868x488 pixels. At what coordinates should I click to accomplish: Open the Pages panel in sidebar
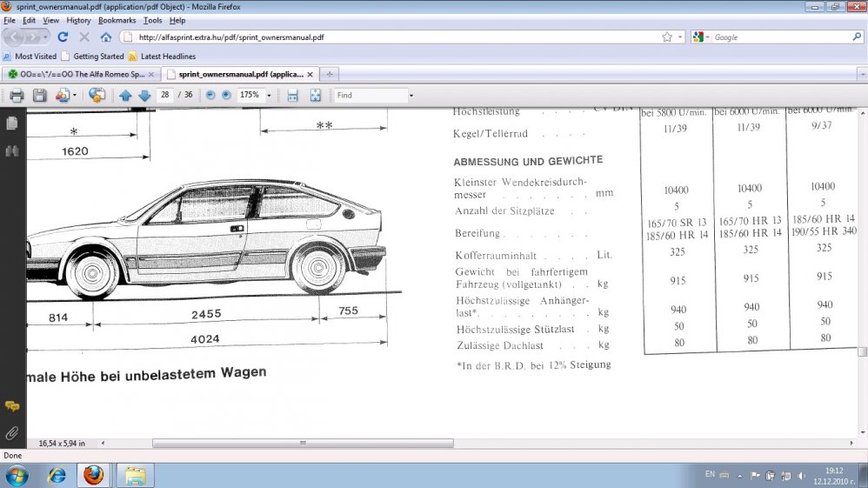click(12, 124)
